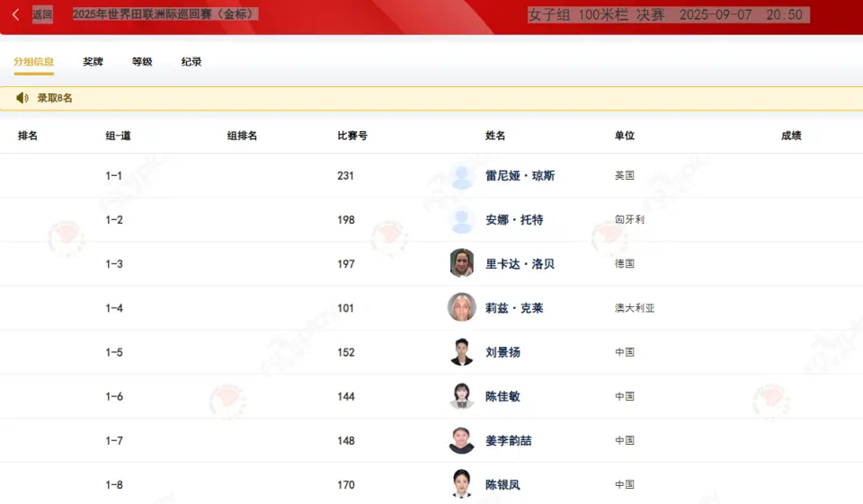Open athlete name 刘景扬

[503, 352]
